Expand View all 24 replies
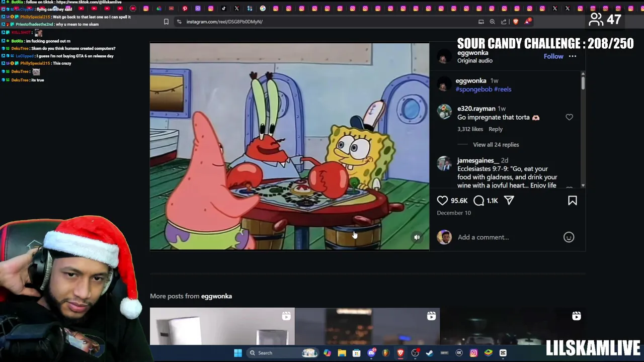 [496, 145]
